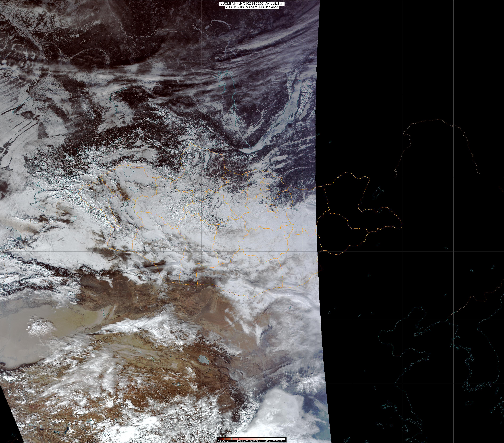
Task: Click the 257.22 tick label on the colorbar
Action: point(238,441)
